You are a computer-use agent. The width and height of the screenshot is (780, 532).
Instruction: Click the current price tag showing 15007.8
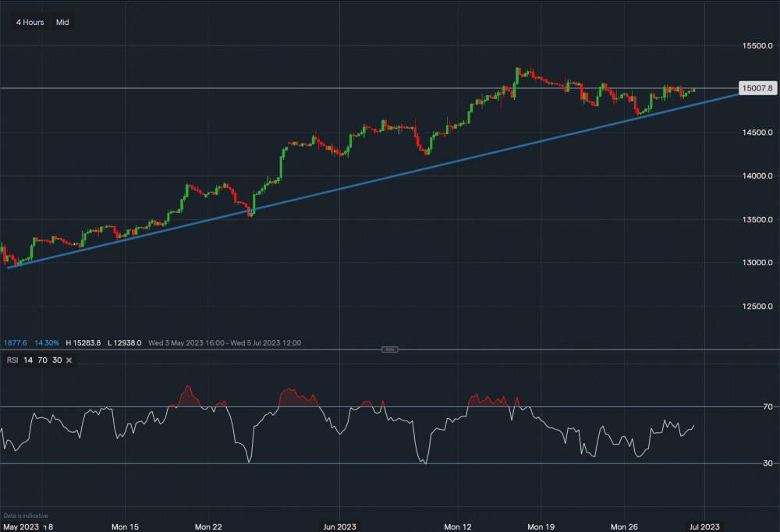point(757,88)
